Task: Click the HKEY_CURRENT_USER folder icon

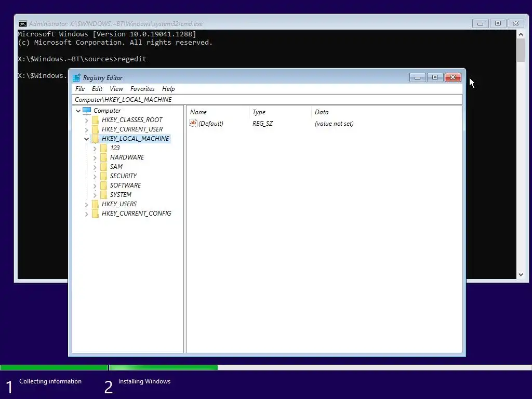Action: point(96,129)
